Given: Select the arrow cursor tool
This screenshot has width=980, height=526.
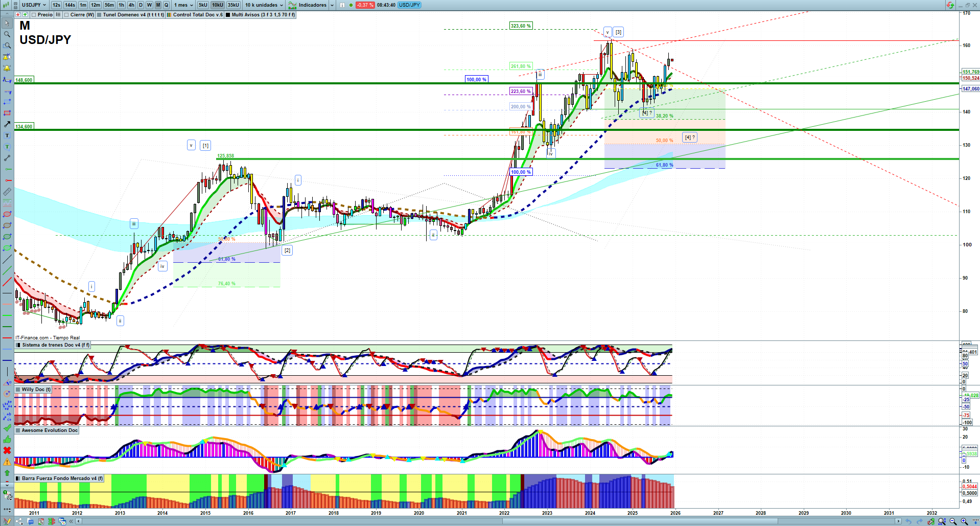Looking at the screenshot, I should click(7, 23).
